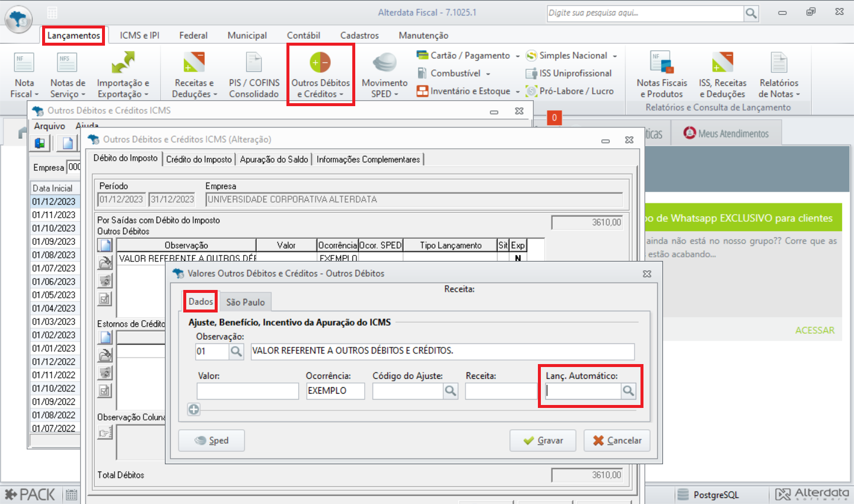Expand the Nota Fiscal dropdown

(x=37, y=95)
